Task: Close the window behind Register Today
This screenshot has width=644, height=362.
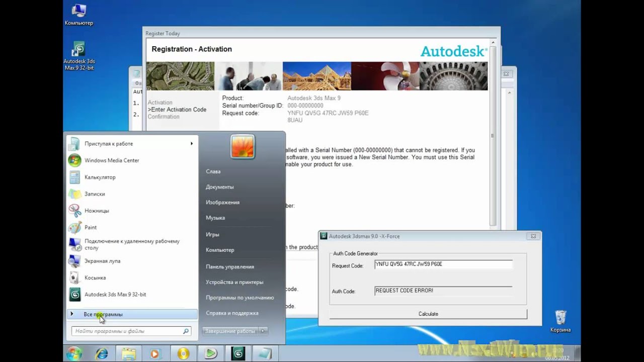Action: 506,74
